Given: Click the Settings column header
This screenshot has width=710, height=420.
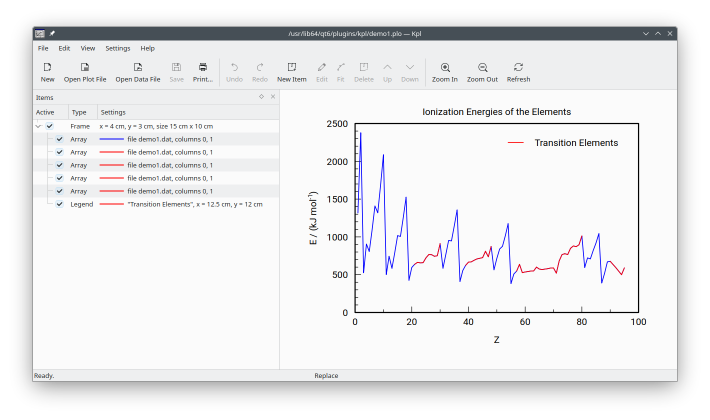Looking at the screenshot, I should click(113, 112).
